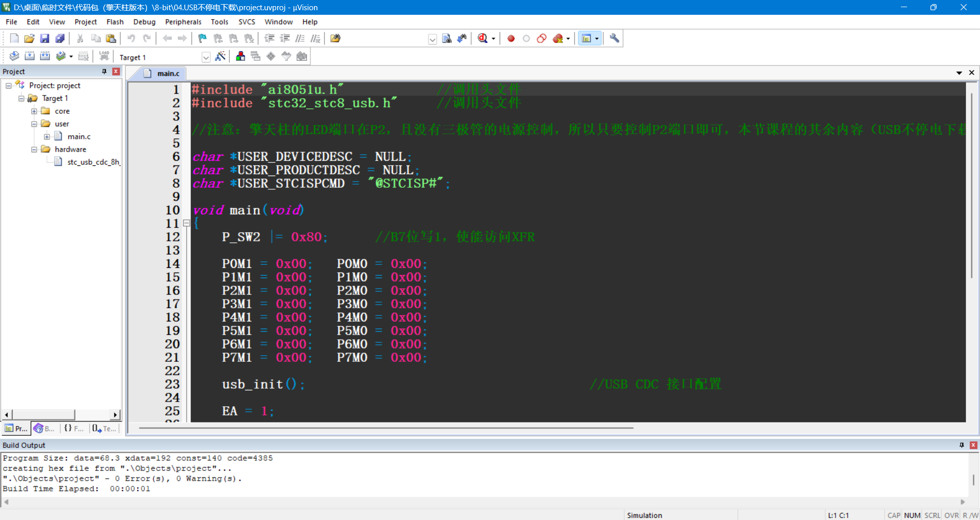Expand the core folder
Viewport: 980px width, 520px height.
pyautogui.click(x=34, y=111)
